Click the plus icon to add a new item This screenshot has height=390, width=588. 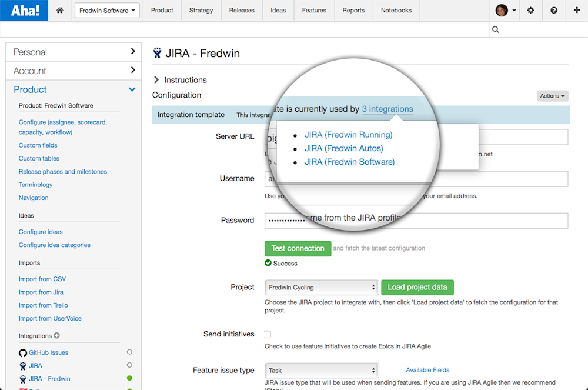[x=577, y=10]
